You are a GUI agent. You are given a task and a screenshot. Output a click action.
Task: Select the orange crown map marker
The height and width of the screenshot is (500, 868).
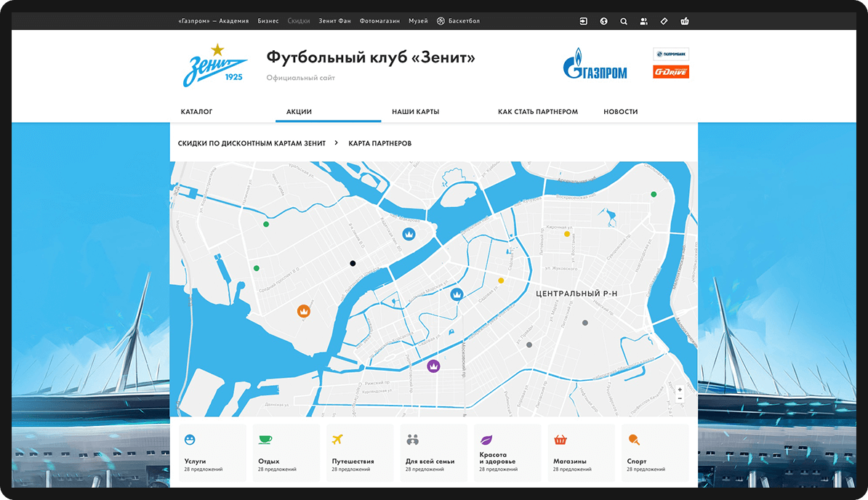[x=303, y=311]
